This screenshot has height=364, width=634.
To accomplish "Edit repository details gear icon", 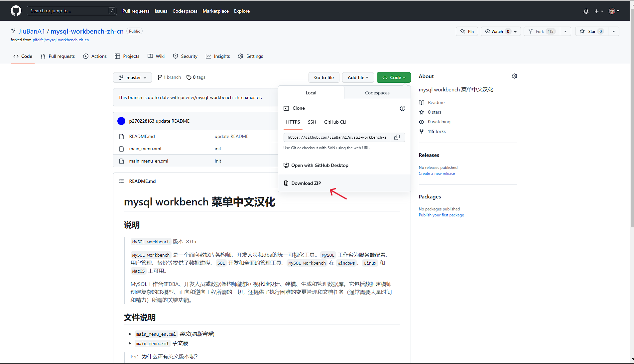I will pos(515,76).
